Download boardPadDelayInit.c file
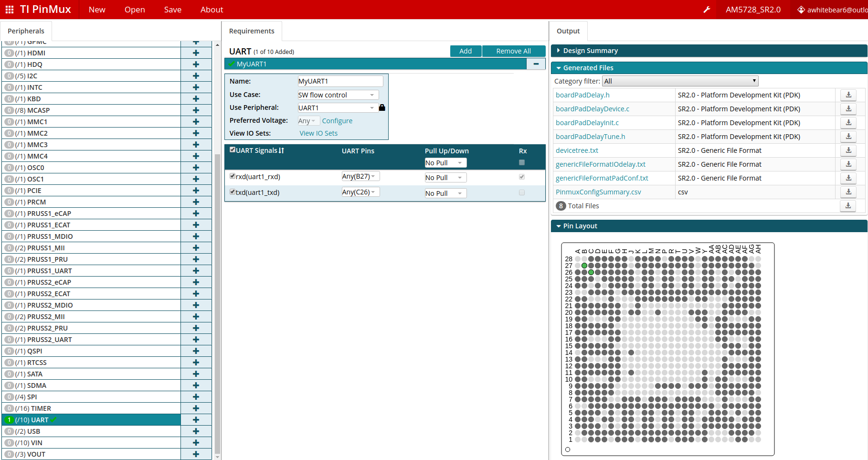This screenshot has height=460, width=868. click(x=848, y=123)
